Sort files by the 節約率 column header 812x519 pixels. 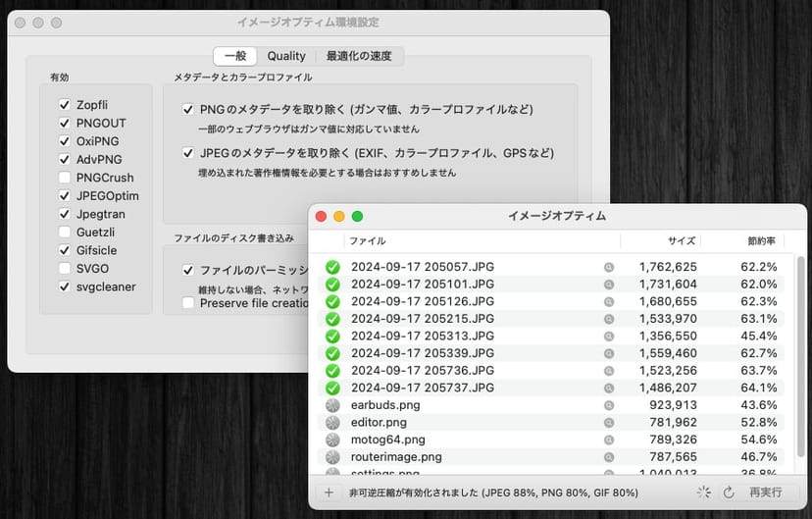761,240
